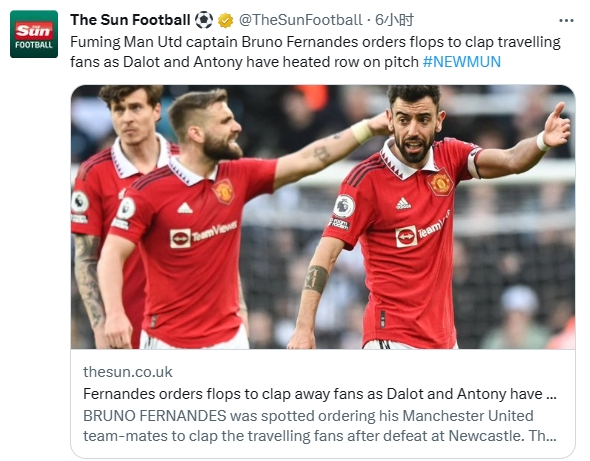Click the text line "fans as Dalot and Antony"
The image size is (590, 461).
244,62
